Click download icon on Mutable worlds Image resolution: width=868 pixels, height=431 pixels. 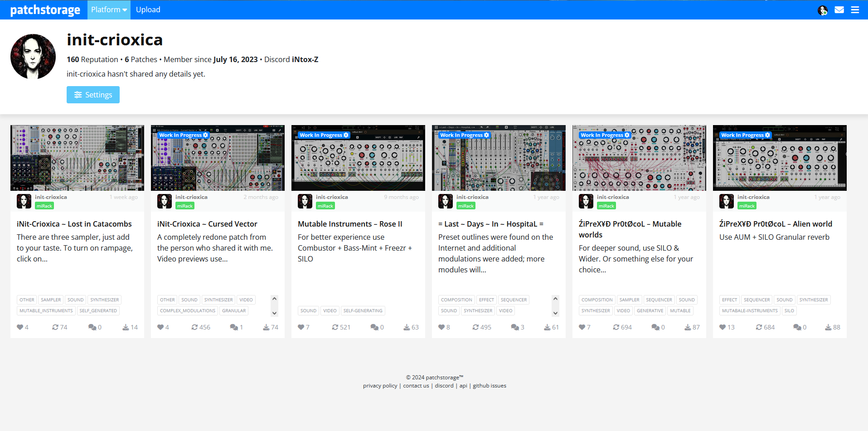click(688, 327)
